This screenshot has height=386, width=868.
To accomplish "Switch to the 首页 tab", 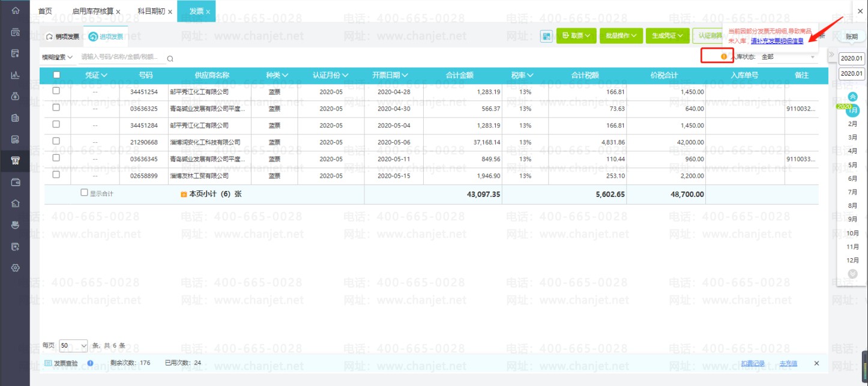I will (45, 11).
